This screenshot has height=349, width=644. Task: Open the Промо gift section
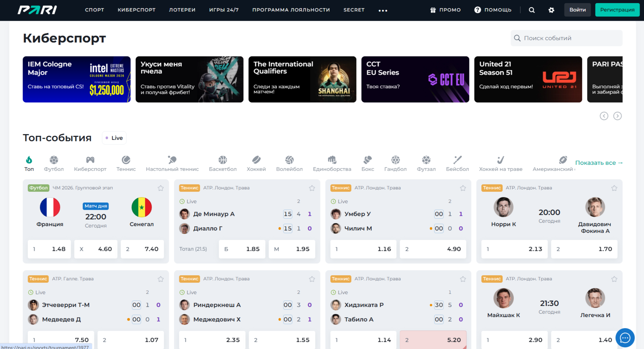pos(446,10)
